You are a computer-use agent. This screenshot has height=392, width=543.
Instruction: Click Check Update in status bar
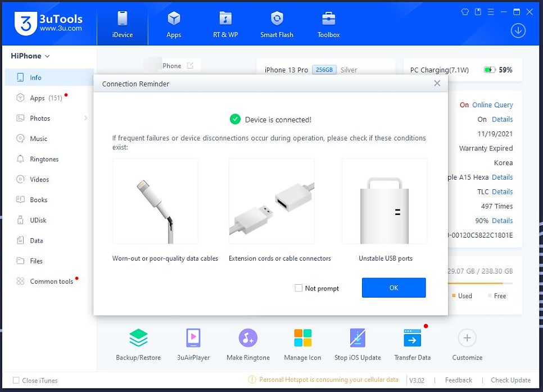(510, 380)
